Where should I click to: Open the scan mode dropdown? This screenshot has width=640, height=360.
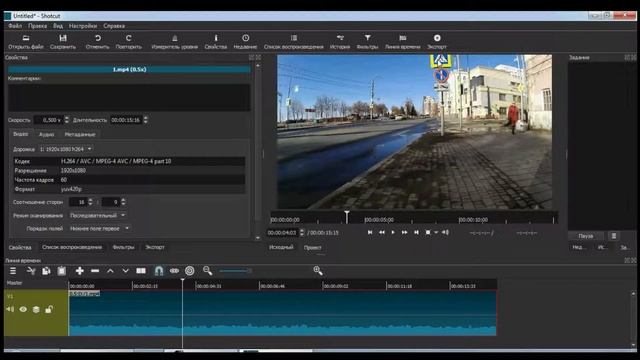[x=98, y=215]
